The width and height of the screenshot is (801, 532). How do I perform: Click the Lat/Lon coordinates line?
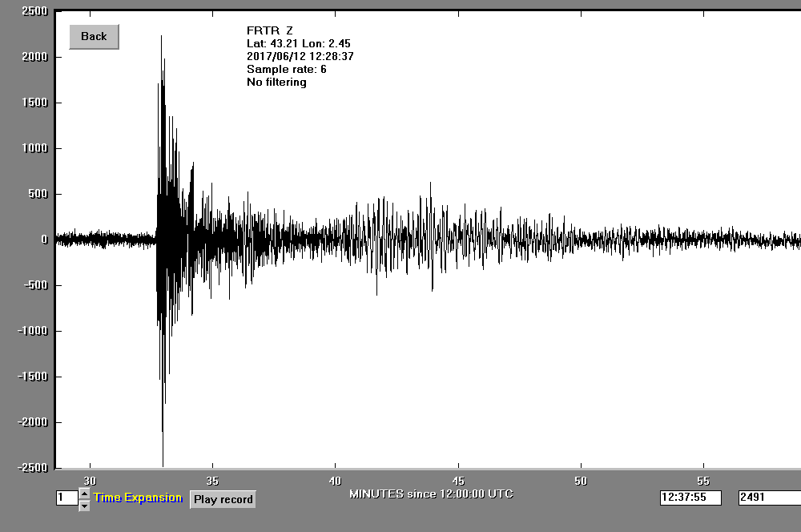(x=298, y=43)
